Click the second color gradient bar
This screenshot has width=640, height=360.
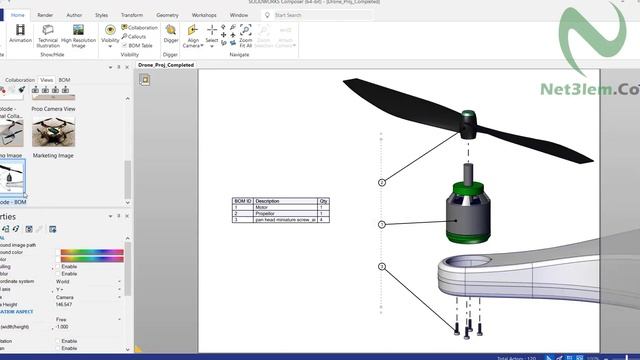coord(92,259)
